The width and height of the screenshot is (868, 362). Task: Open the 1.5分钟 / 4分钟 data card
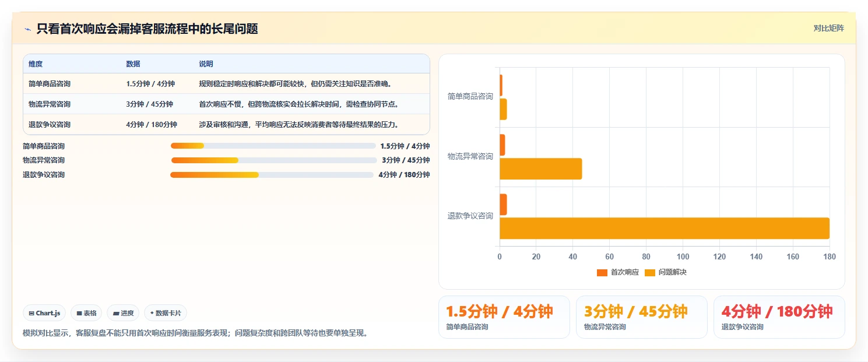click(504, 317)
